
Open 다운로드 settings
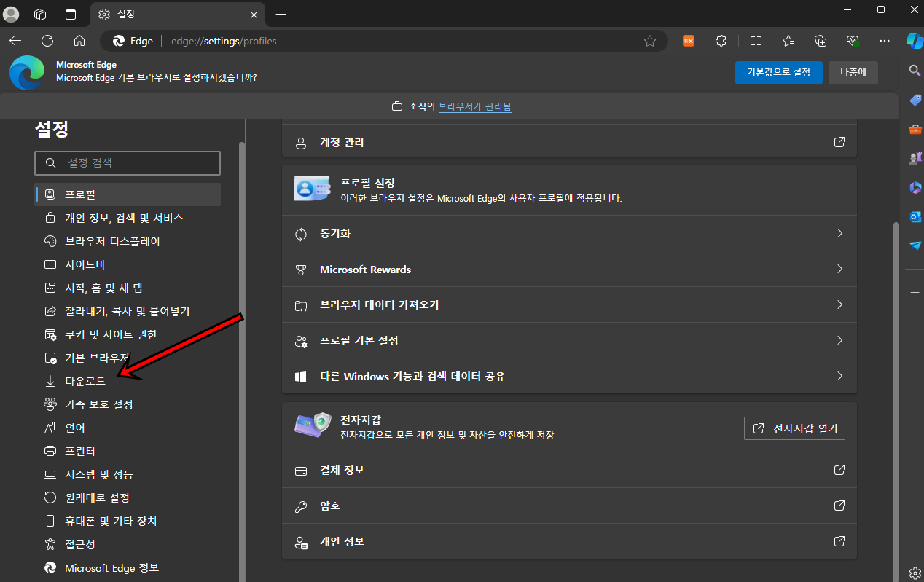tap(128, 381)
